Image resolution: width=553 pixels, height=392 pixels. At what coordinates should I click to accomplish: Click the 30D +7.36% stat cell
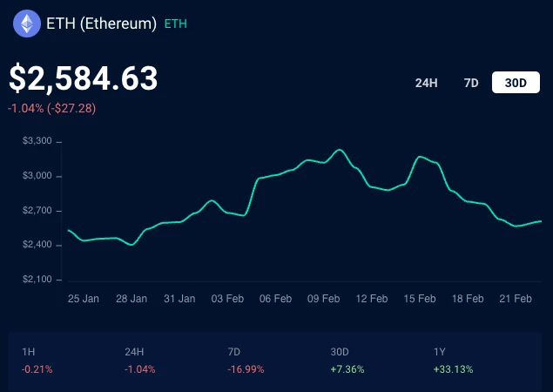[347, 361]
